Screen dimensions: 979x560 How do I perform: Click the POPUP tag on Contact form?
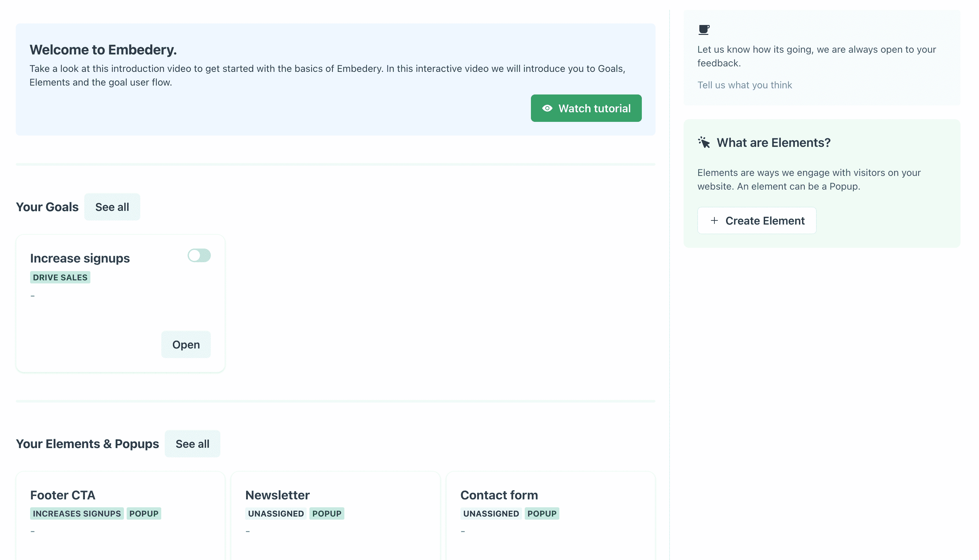pos(542,513)
